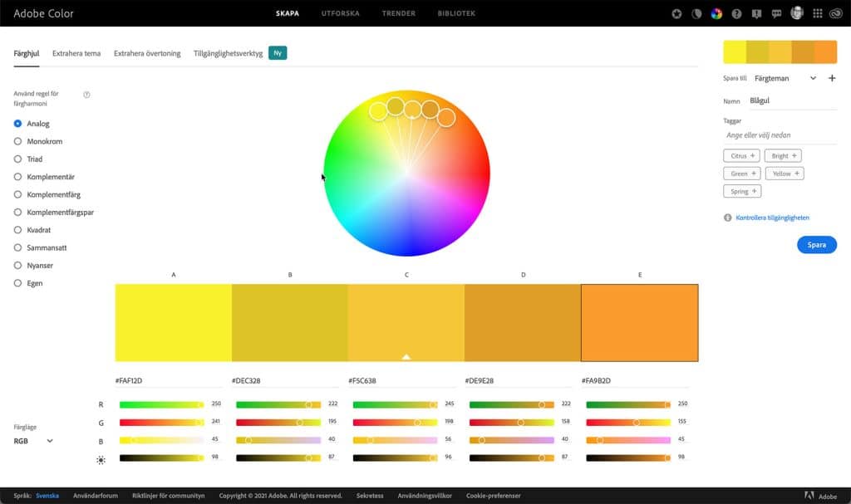Select the Komplementfärgspar radio option
Viewport: 851px width, 504px height.
tap(18, 212)
